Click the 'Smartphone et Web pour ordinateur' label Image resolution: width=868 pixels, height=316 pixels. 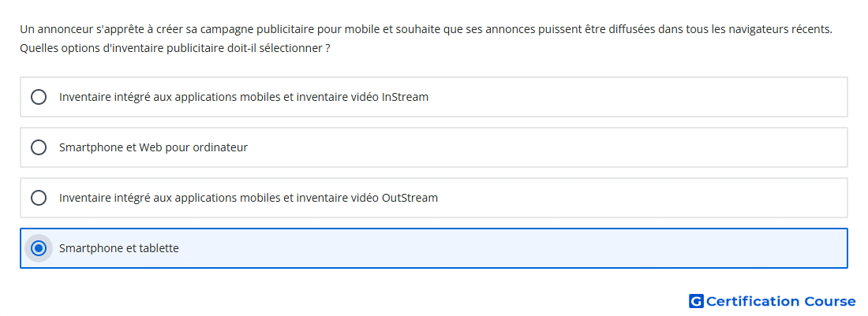[153, 147]
